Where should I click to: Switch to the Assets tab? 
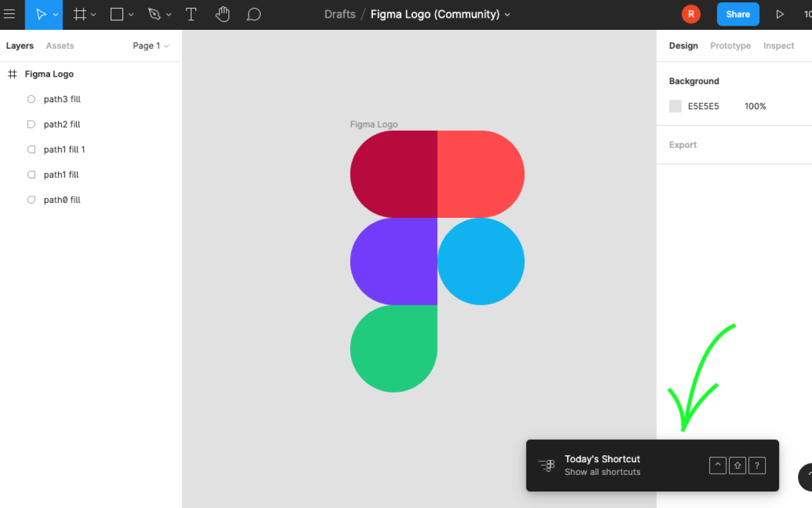60,46
